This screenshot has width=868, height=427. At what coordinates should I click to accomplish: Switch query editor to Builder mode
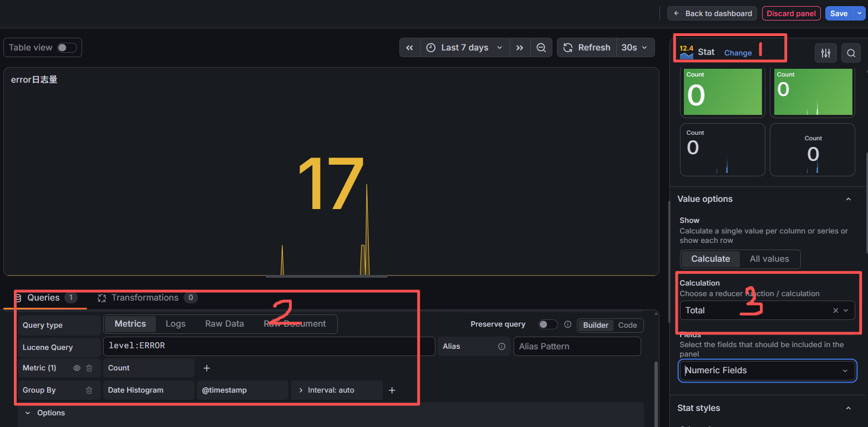(x=596, y=326)
